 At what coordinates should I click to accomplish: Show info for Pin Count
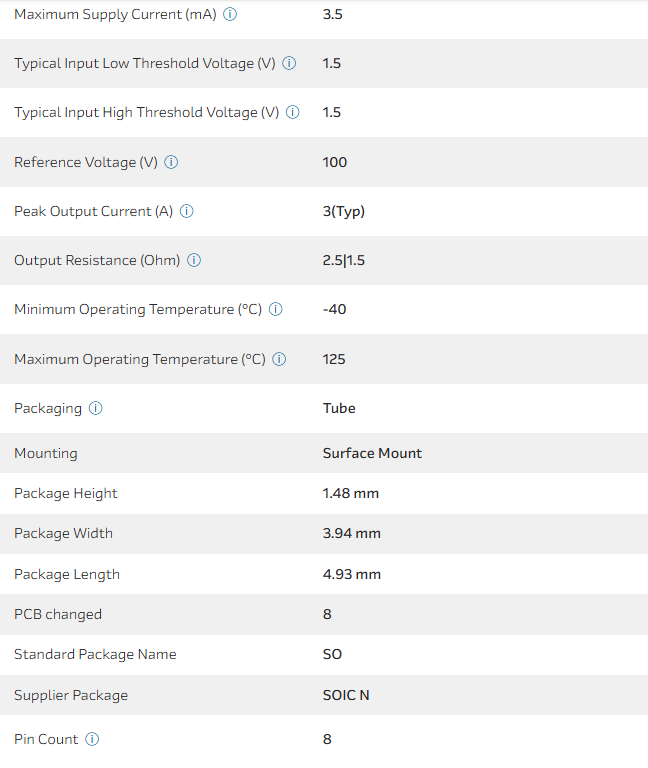pos(92,739)
